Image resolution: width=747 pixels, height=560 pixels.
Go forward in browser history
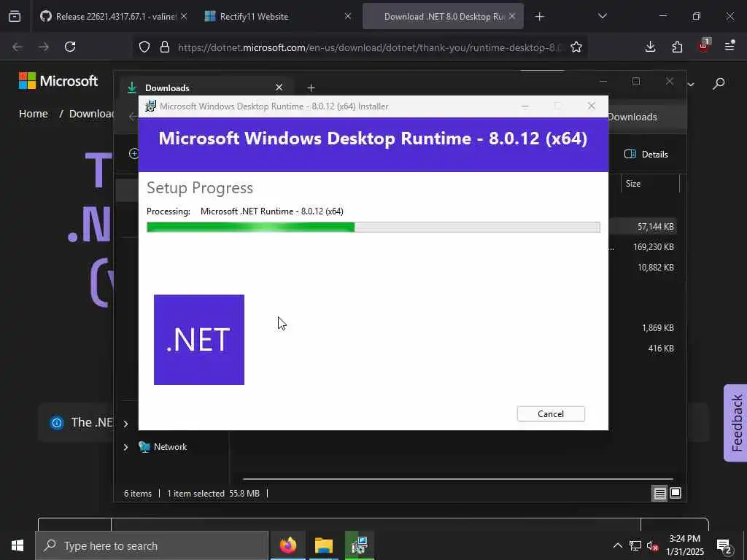(44, 47)
